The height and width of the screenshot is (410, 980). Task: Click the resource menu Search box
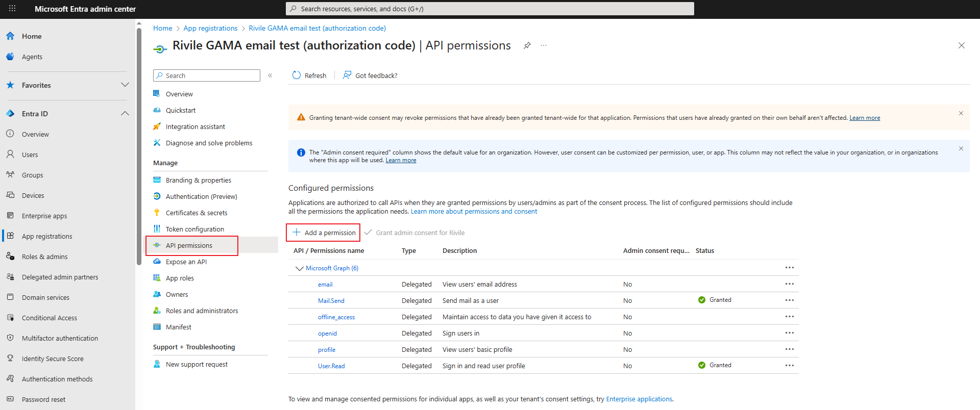click(x=207, y=75)
